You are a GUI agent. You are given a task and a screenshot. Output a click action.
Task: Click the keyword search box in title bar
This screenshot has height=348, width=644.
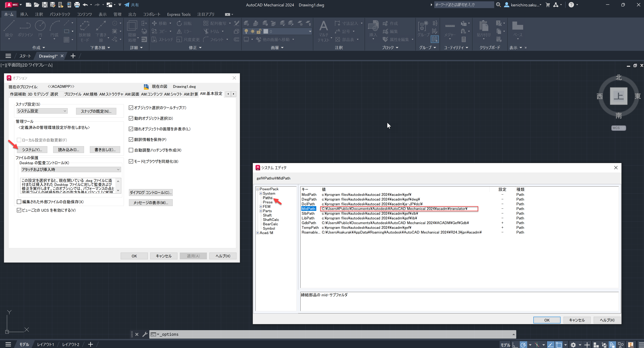click(x=464, y=5)
